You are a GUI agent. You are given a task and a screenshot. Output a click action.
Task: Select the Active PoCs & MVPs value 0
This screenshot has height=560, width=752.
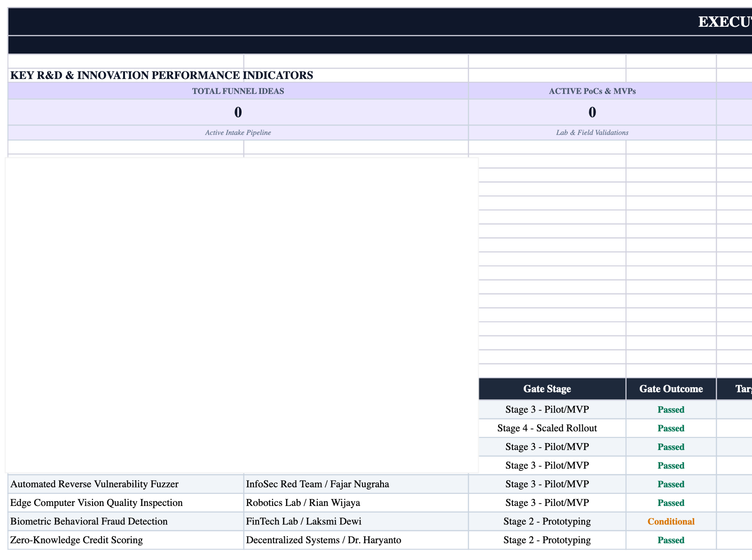(592, 112)
